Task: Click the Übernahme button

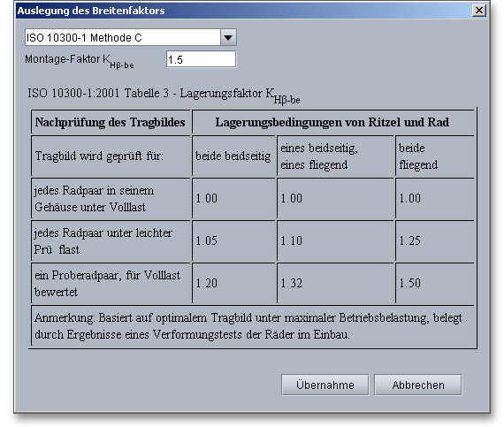Action: click(x=325, y=385)
